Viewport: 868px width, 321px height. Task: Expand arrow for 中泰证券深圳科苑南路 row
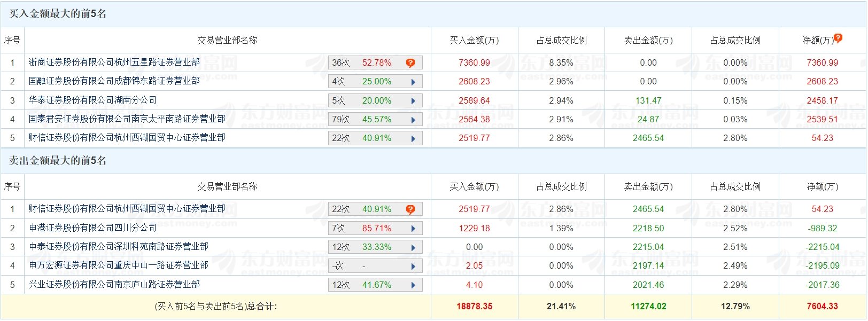point(413,248)
